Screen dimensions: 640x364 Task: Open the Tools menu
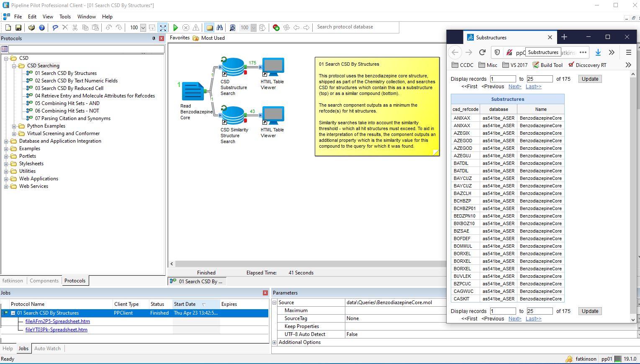tap(65, 17)
